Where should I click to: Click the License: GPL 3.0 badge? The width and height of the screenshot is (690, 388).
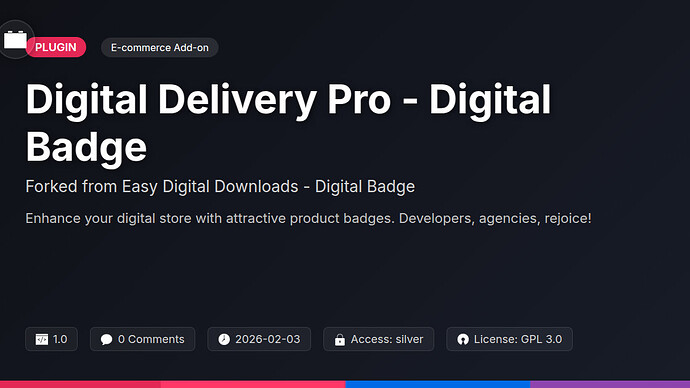click(x=510, y=339)
